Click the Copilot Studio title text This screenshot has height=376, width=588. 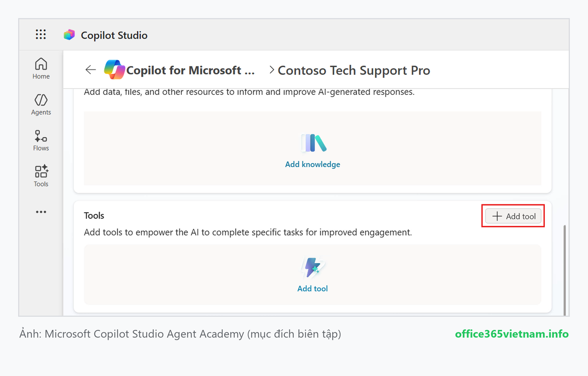coord(114,35)
